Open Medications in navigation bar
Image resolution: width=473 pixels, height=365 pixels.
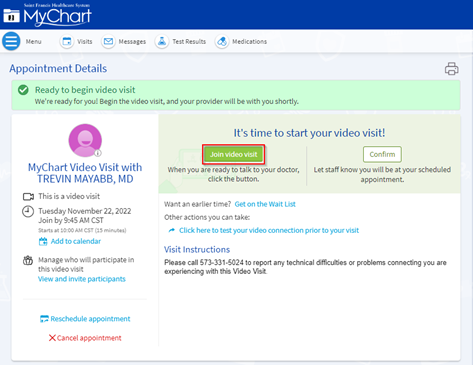pyautogui.click(x=249, y=42)
